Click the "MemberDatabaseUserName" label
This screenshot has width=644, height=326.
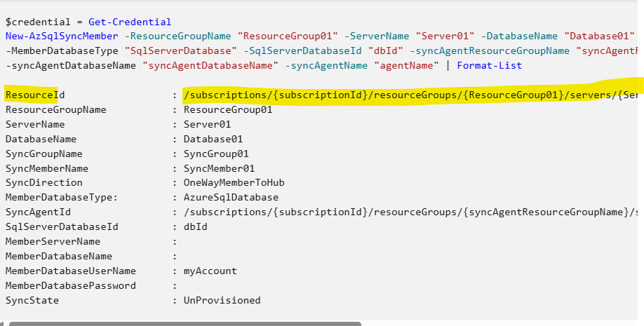71,271
